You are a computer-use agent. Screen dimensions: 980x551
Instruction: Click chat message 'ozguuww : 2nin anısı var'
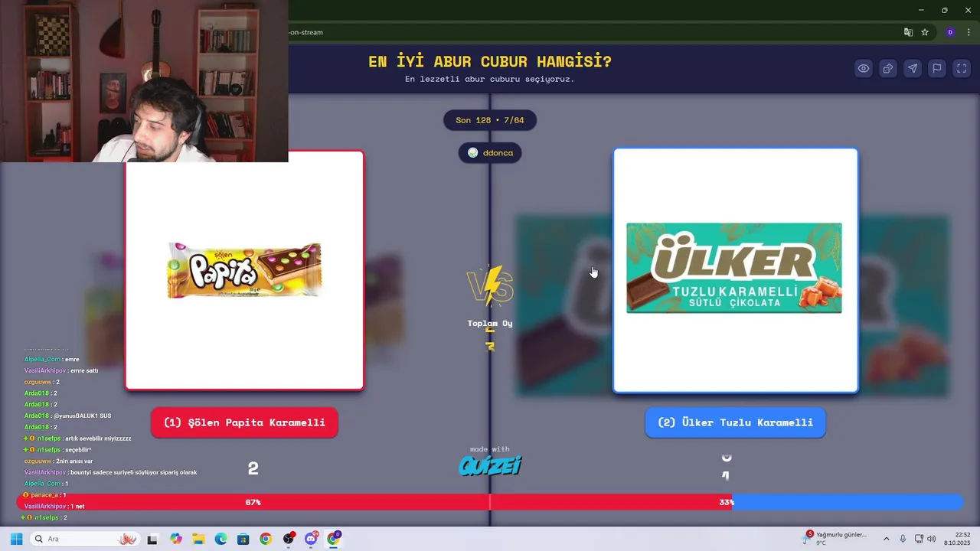point(58,461)
